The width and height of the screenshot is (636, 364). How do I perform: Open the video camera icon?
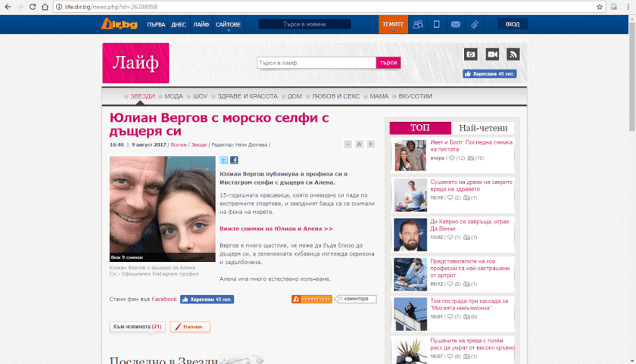[x=492, y=54]
